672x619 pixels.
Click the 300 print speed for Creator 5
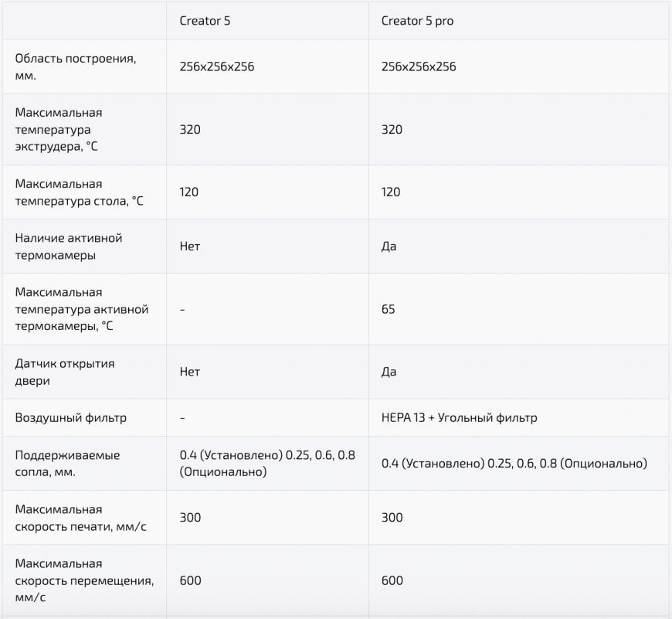(190, 518)
